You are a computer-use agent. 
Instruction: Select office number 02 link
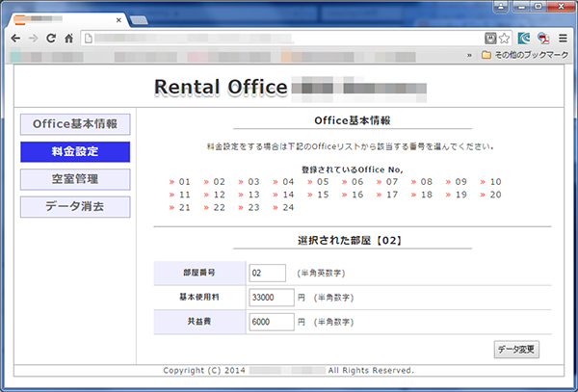point(215,182)
